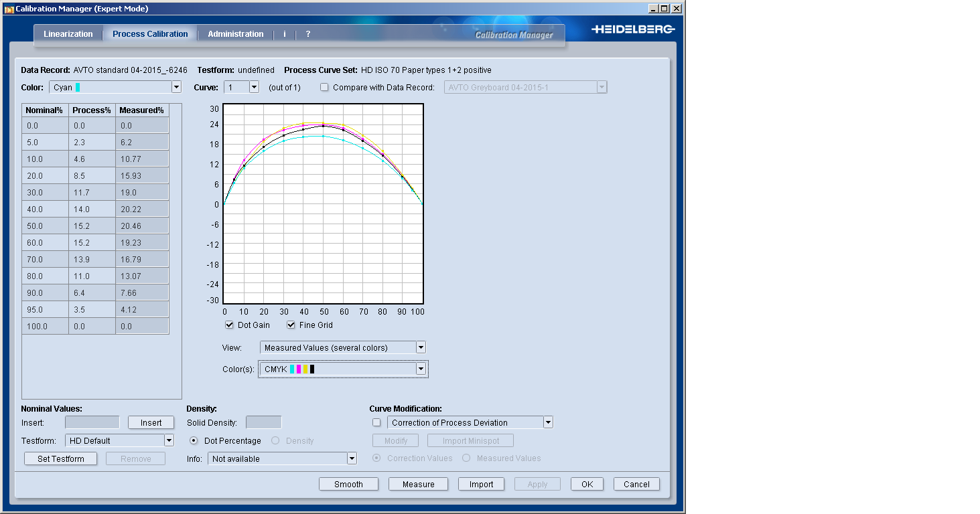Click the Insert nominal value field
The width and height of the screenshot is (980, 514).
pos(92,422)
